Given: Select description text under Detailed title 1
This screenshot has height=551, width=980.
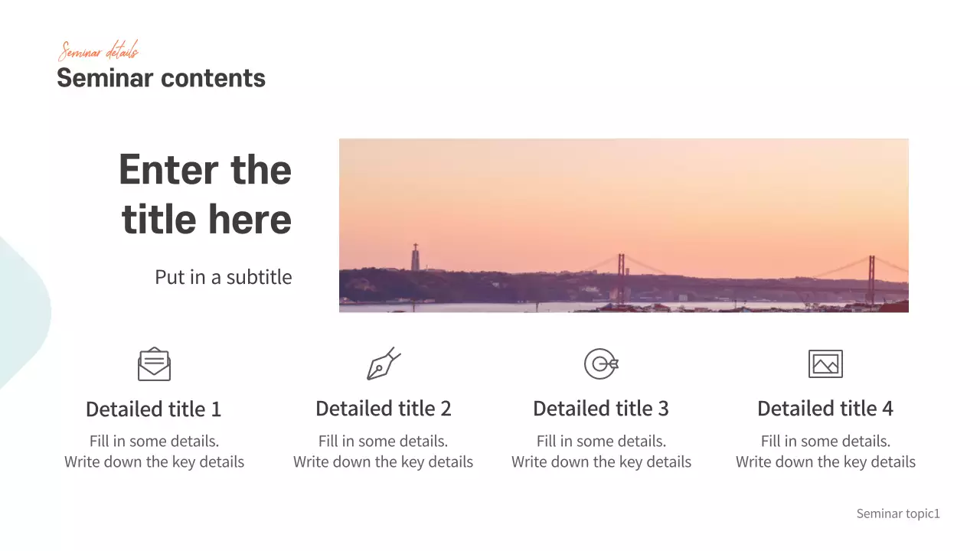Looking at the screenshot, I should [x=154, y=452].
